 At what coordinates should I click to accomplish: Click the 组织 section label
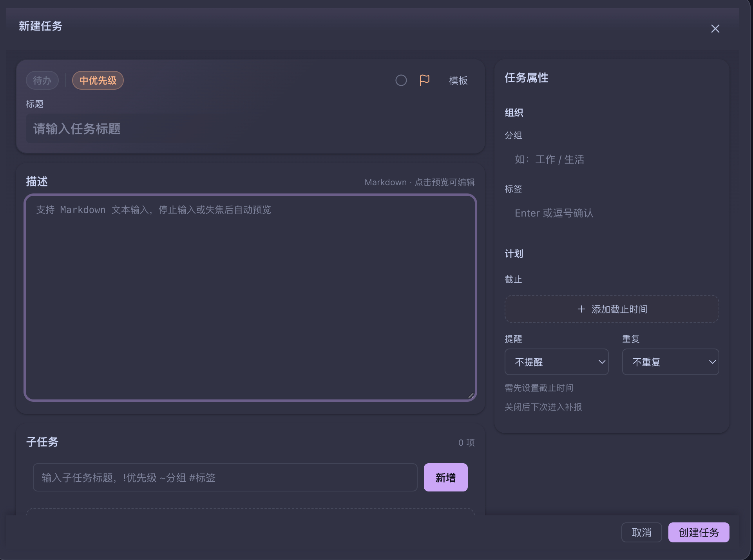coord(514,113)
